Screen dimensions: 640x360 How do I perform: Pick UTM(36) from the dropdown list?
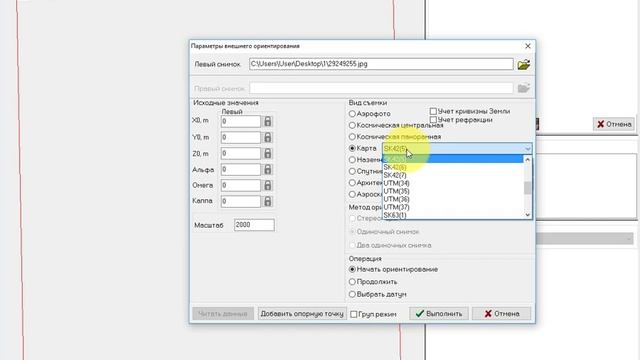tap(453, 199)
